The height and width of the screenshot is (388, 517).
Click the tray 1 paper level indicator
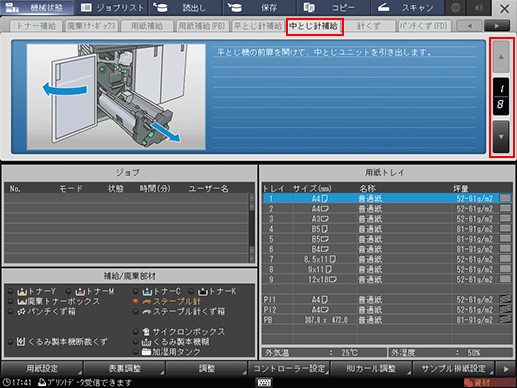click(x=505, y=198)
